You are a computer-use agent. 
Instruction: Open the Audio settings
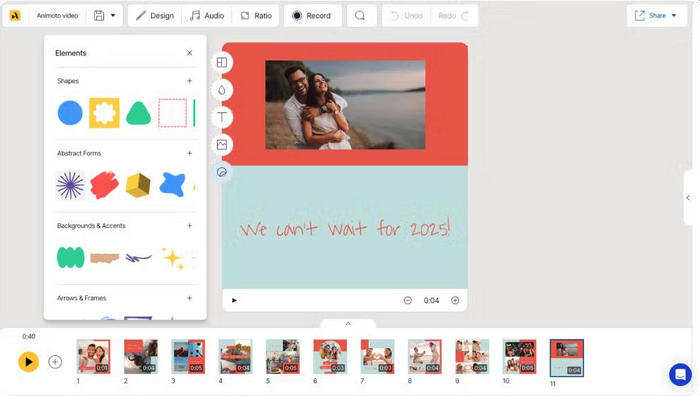(207, 16)
